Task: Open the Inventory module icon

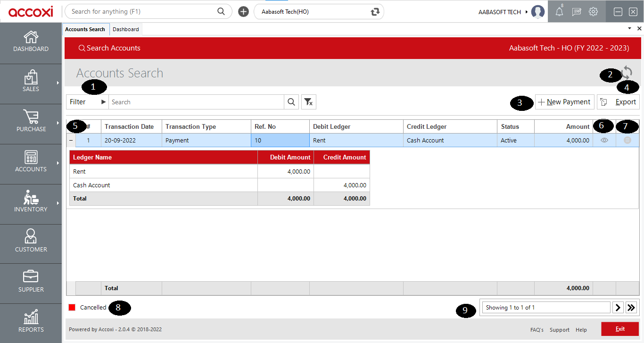Action: coord(31,197)
